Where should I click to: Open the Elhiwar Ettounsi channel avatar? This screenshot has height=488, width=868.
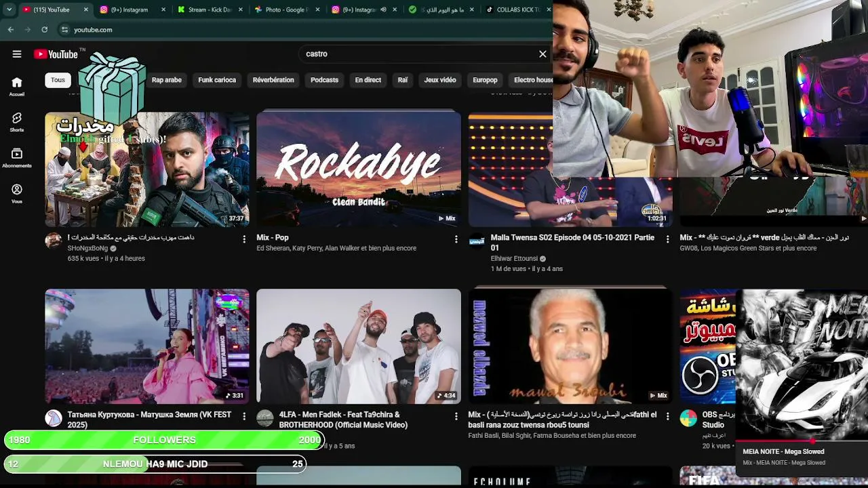477,241
